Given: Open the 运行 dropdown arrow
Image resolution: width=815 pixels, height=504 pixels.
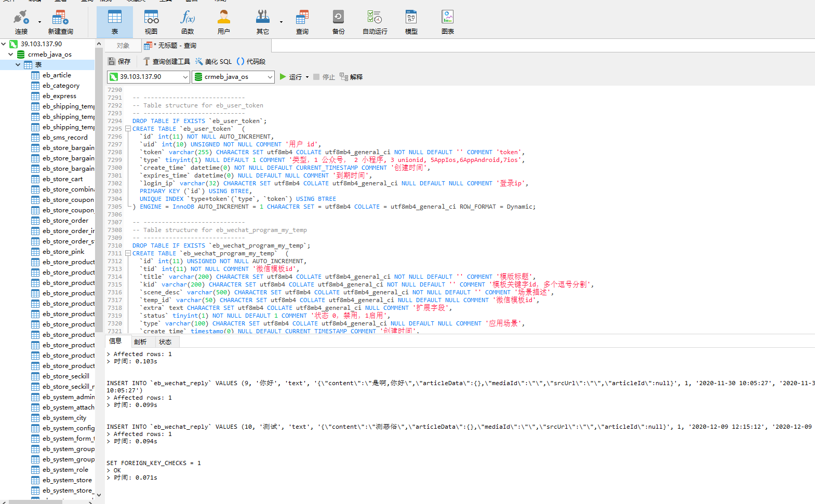Looking at the screenshot, I should (307, 77).
